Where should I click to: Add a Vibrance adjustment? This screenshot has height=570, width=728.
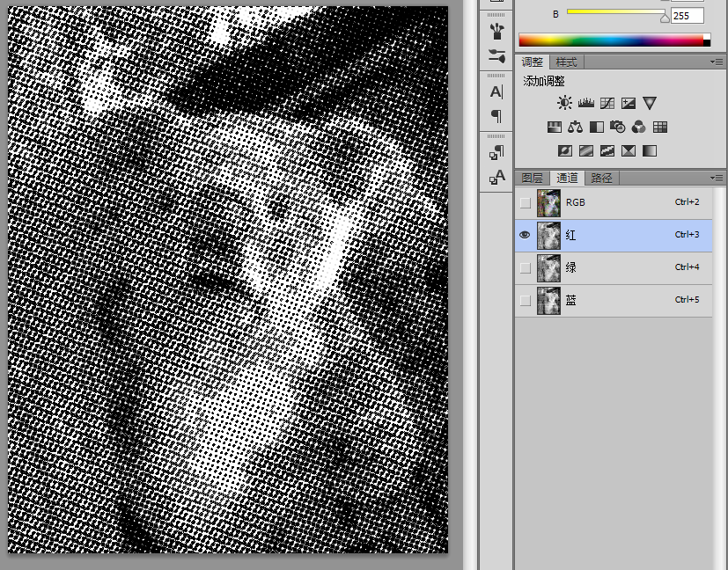click(650, 103)
